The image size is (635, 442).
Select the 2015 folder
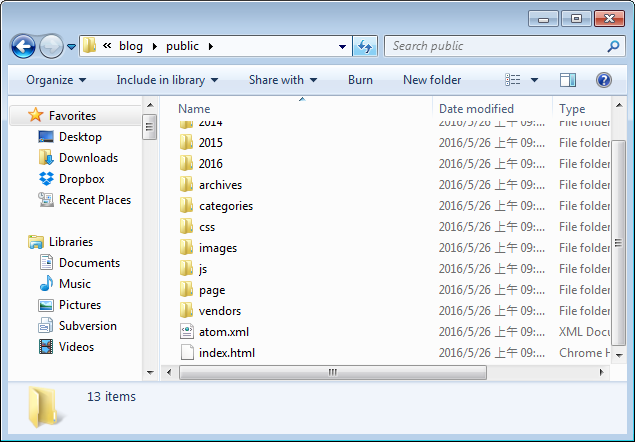(x=211, y=143)
